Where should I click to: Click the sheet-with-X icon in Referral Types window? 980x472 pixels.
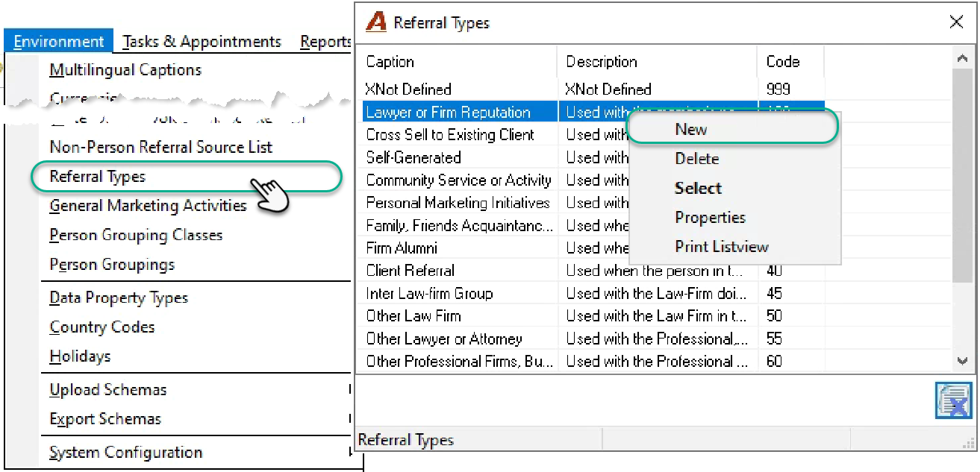tap(953, 400)
